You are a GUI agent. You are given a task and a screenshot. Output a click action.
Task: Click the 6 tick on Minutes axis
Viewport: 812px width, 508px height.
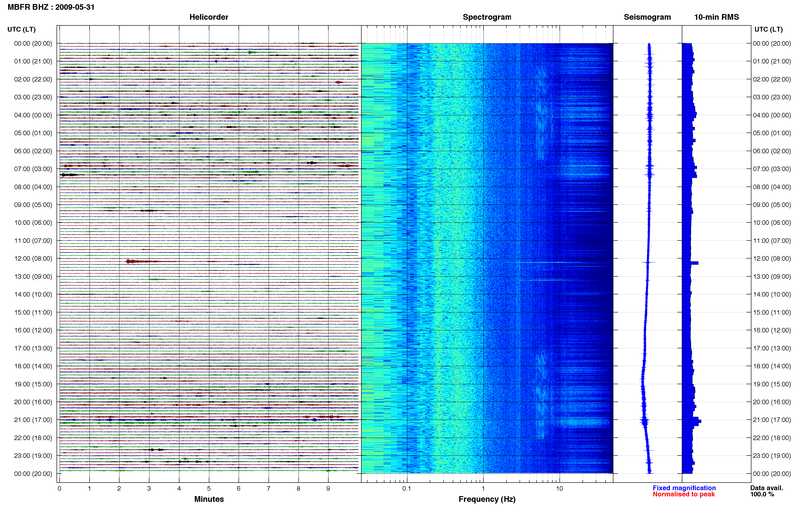[x=239, y=489]
